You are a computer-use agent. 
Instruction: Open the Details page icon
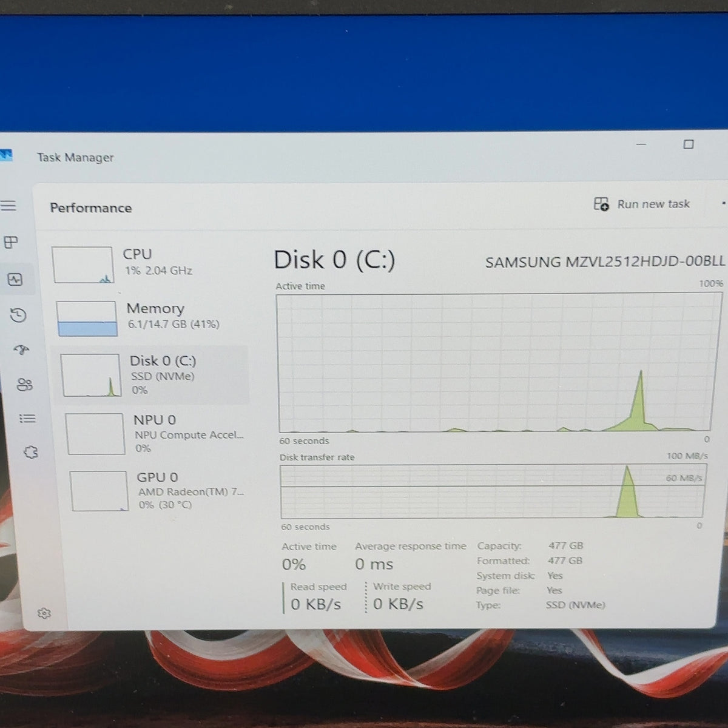(27, 419)
